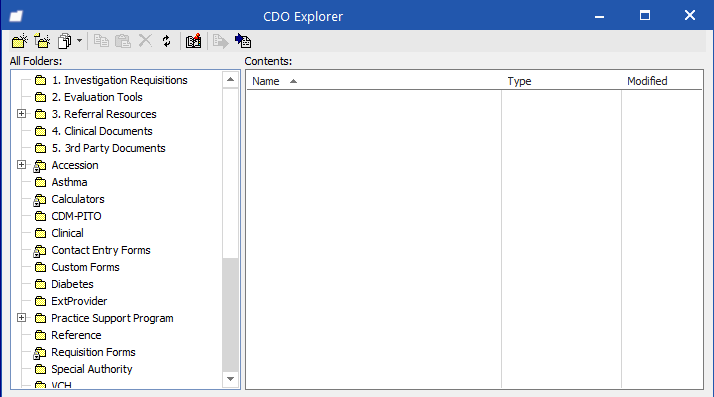This screenshot has width=714, height=397.
Task: Click the CDO Explorer title bar app icon
Action: (x=16, y=16)
